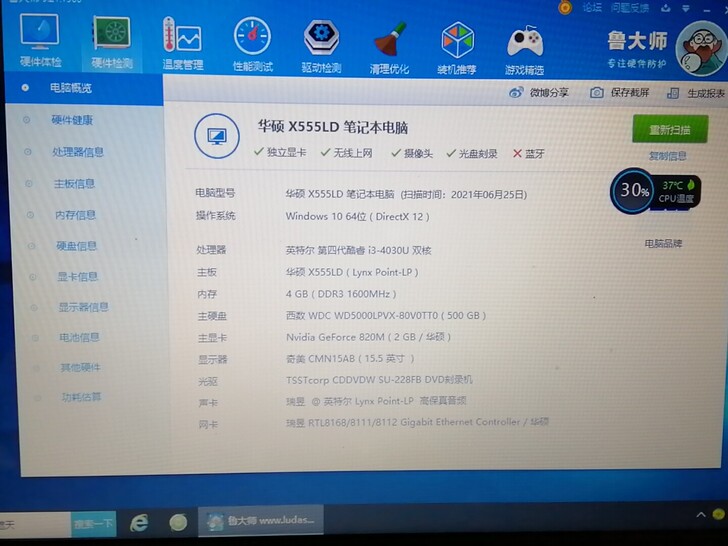Click the Nvidia GeForce 820M text
The height and width of the screenshot is (546, 728).
[x=368, y=337]
